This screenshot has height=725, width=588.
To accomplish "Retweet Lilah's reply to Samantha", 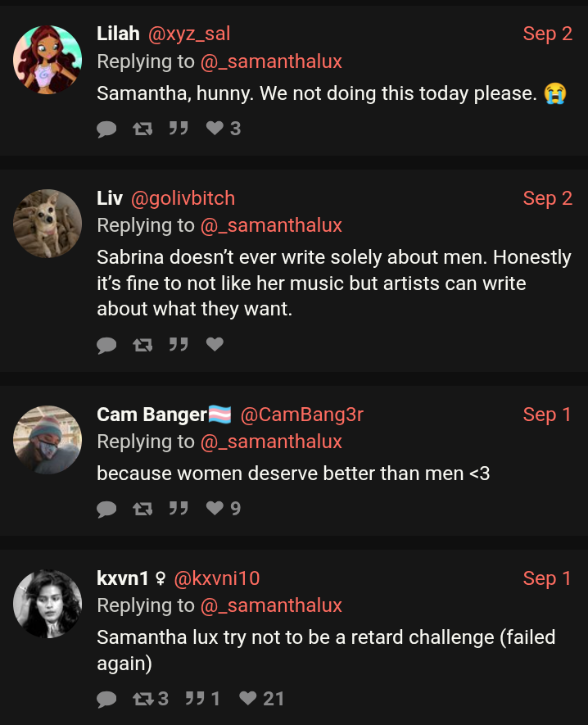I will pyautogui.click(x=142, y=129).
